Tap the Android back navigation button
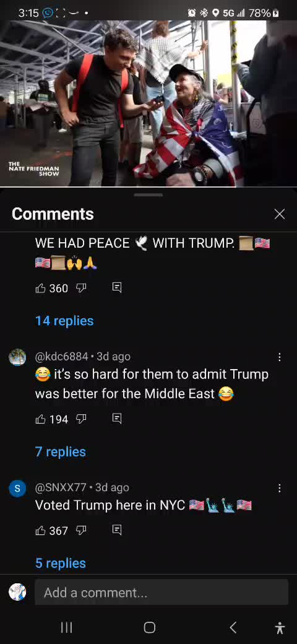The image size is (297, 644). (x=233, y=627)
